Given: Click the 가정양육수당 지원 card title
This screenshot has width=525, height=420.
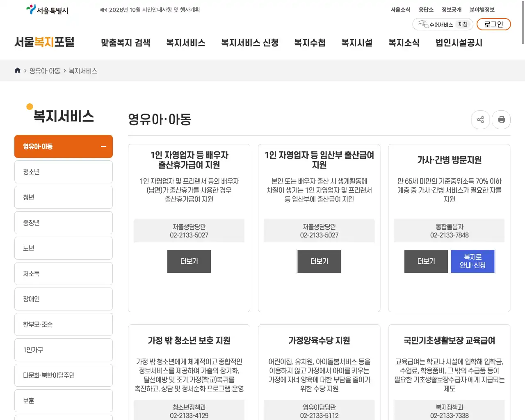Looking at the screenshot, I should 319,340.
